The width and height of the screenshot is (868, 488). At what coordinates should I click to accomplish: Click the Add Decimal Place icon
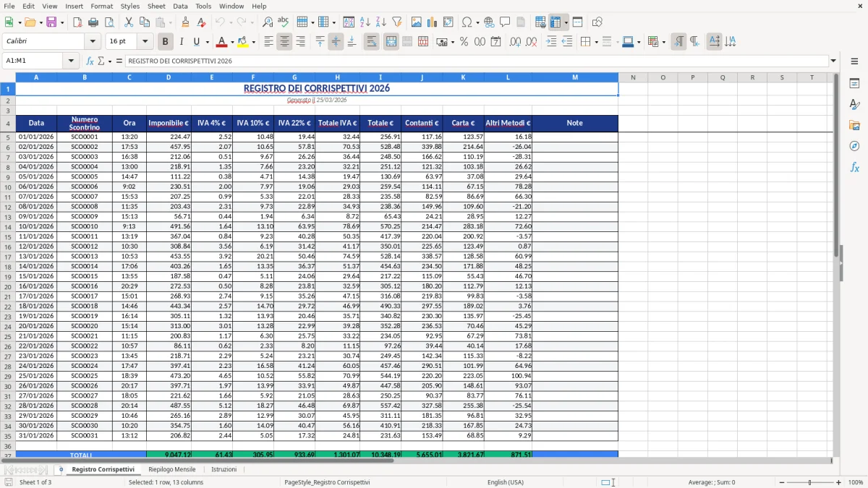515,42
